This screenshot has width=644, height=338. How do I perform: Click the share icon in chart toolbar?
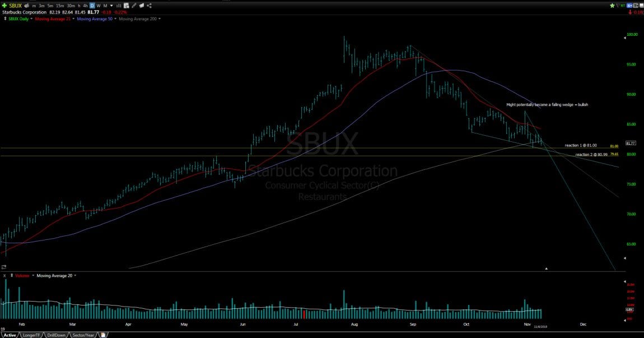(149, 6)
